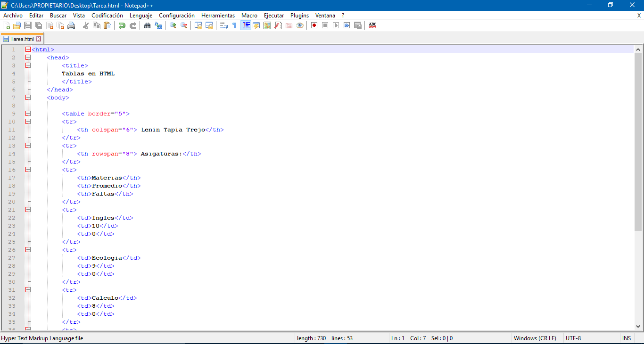The width and height of the screenshot is (644, 344).
Task: Open a file with the folder icon
Action: click(x=17, y=25)
